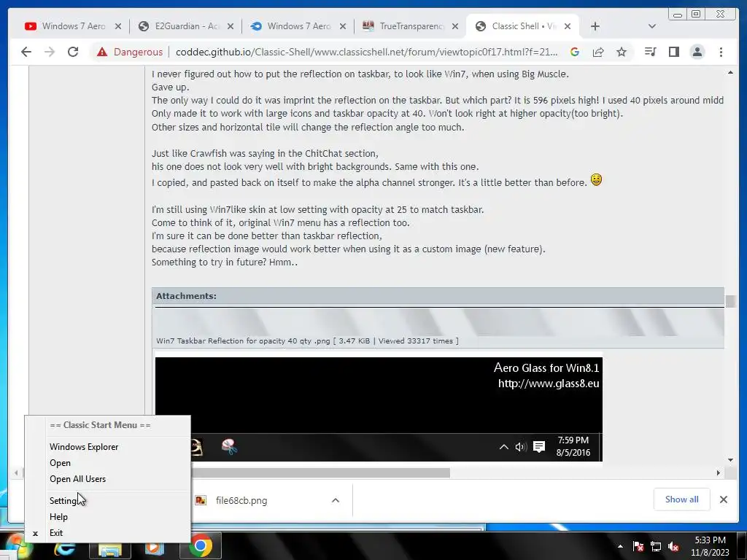Open the Chrome profile avatar

(x=697, y=52)
